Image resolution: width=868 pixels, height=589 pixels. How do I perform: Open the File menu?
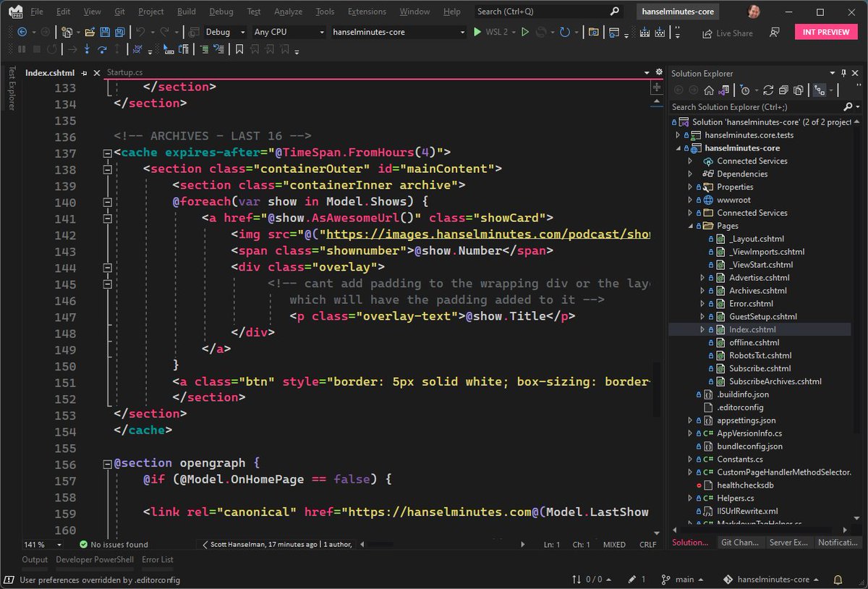click(x=37, y=12)
